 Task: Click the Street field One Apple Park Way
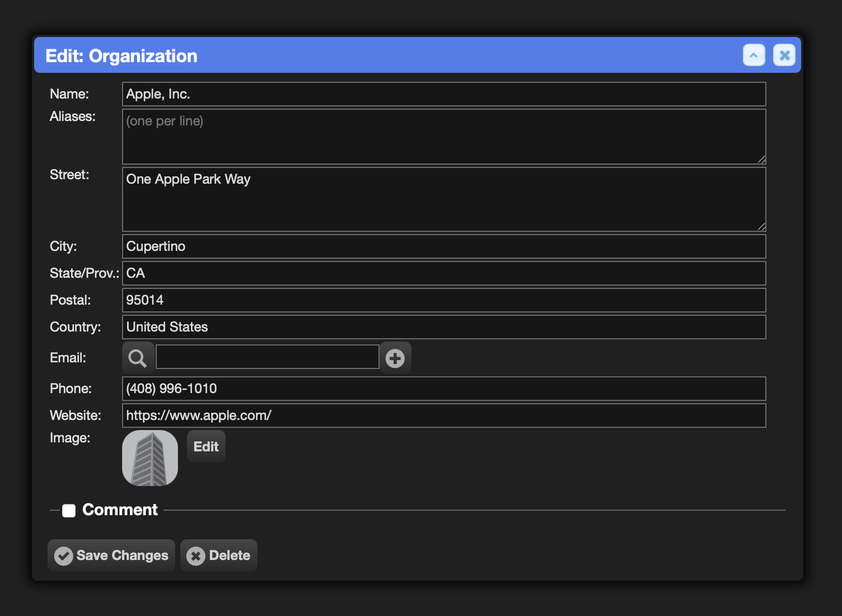pyautogui.click(x=444, y=199)
